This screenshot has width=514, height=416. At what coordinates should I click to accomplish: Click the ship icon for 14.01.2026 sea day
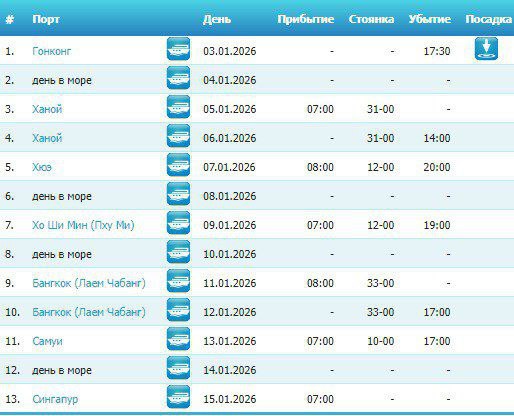(178, 368)
